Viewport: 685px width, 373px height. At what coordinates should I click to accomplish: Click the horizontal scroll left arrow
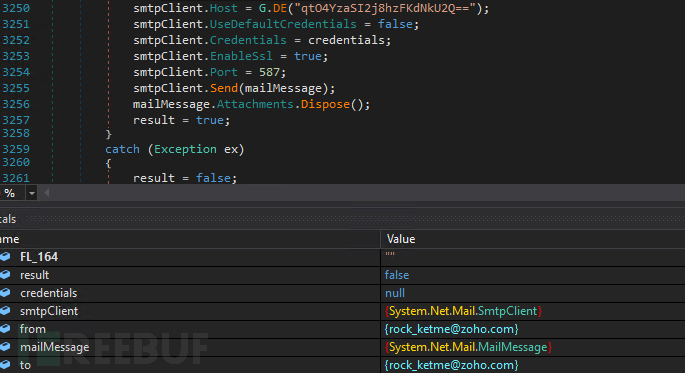(46, 193)
